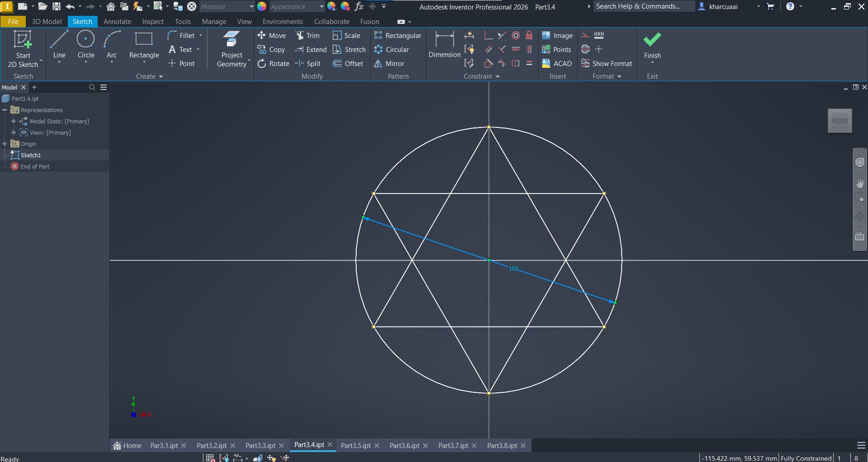Choose the Mirror pattern tool
This screenshot has height=462, width=868.
coord(389,64)
